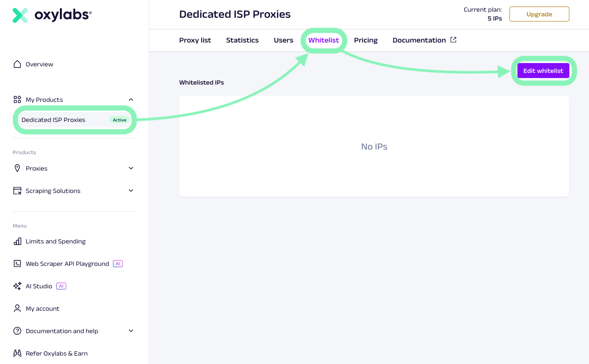Expand the Proxies dropdown chevron

click(131, 168)
